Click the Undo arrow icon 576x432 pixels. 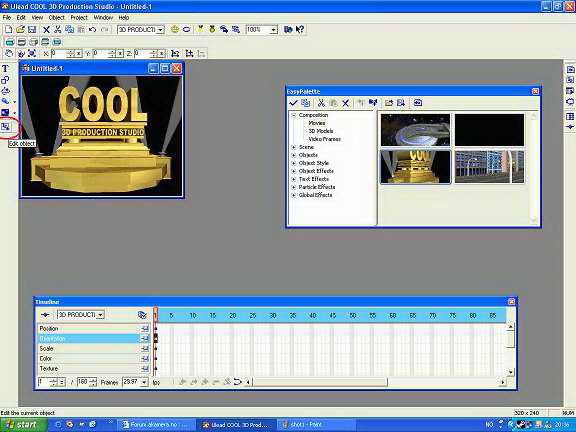click(x=93, y=29)
